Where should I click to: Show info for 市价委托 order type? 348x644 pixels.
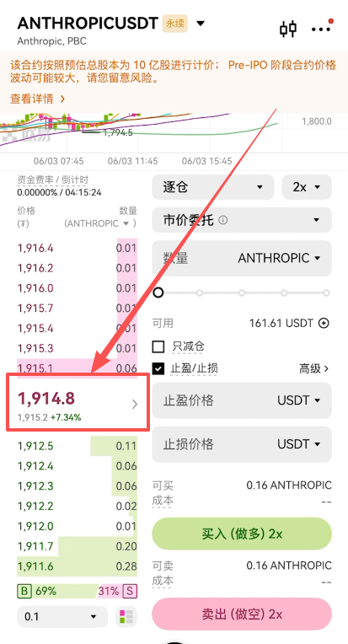click(x=222, y=220)
